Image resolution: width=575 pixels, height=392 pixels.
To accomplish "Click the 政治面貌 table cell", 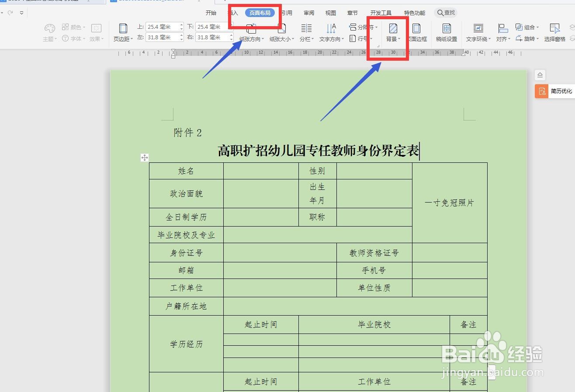I will pos(186,193).
